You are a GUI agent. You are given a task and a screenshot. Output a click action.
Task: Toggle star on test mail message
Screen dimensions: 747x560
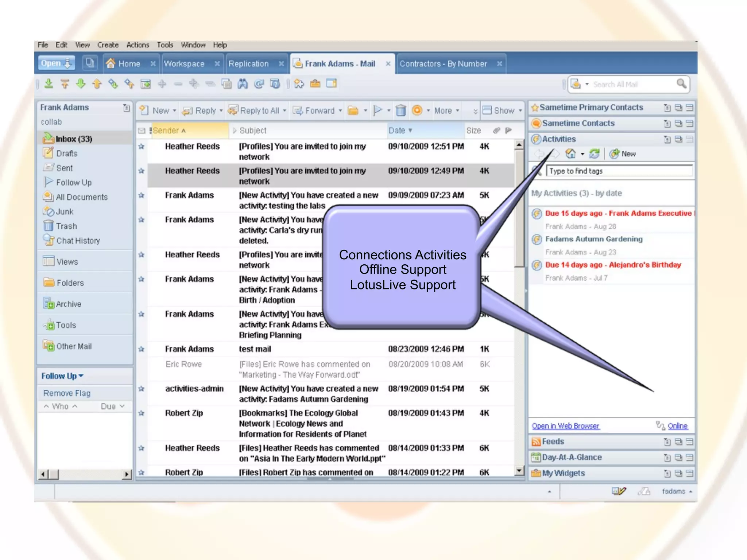pos(142,349)
